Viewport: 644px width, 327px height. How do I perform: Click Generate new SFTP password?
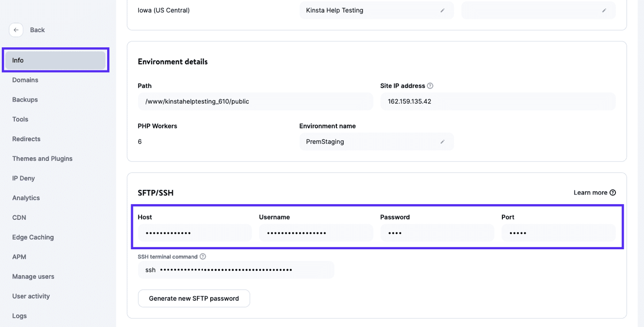pyautogui.click(x=194, y=298)
